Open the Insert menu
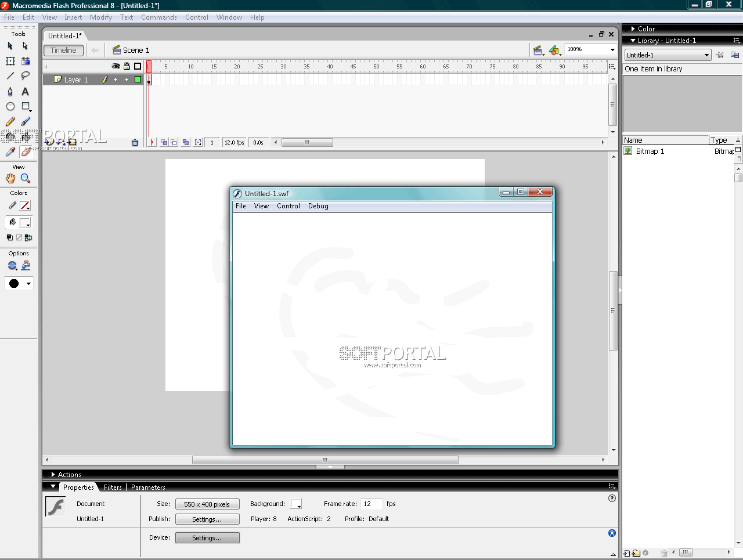Viewport: 743px width, 560px height. (x=73, y=17)
